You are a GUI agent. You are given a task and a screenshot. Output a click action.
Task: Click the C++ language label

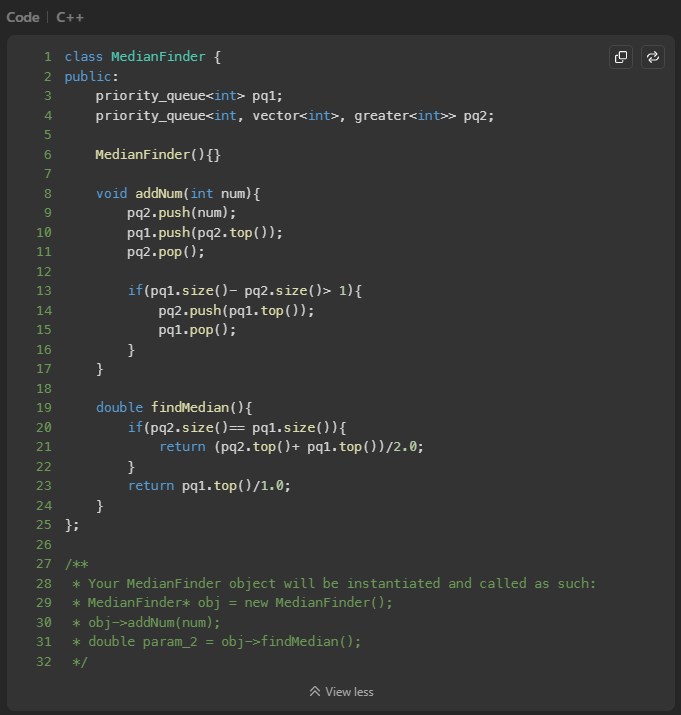(x=70, y=17)
